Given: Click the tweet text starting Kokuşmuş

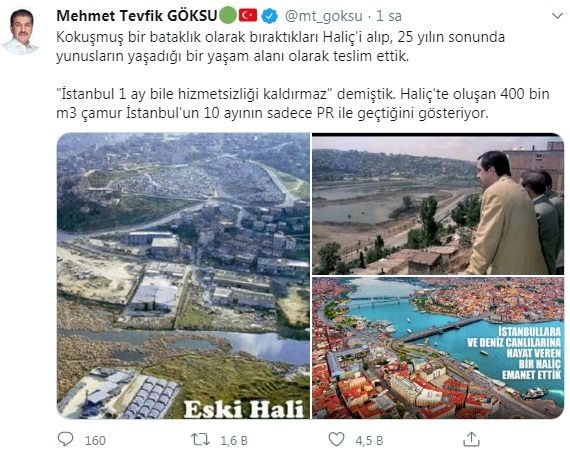Looking at the screenshot, I should coord(280,47).
